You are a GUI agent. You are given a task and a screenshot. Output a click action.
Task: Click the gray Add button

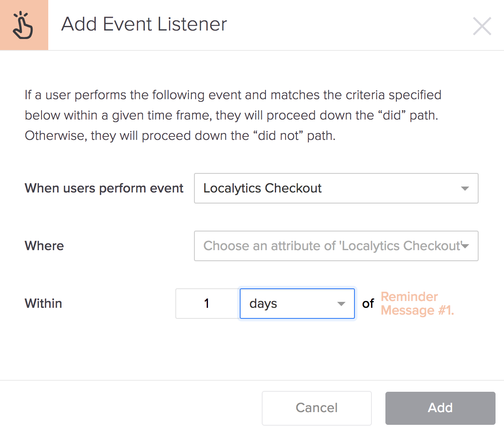440,408
